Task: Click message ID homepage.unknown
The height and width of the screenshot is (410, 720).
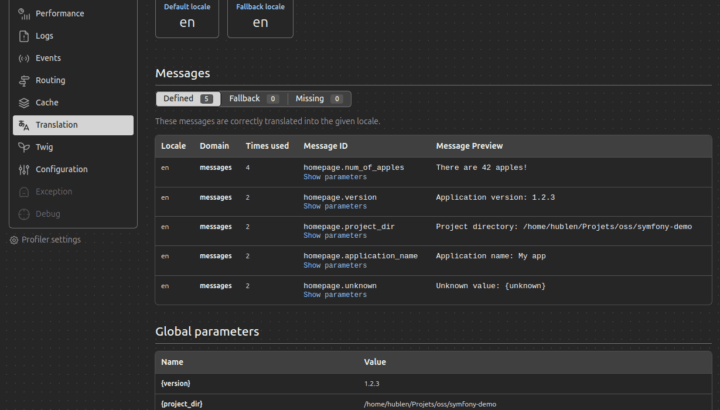Action: pos(340,286)
